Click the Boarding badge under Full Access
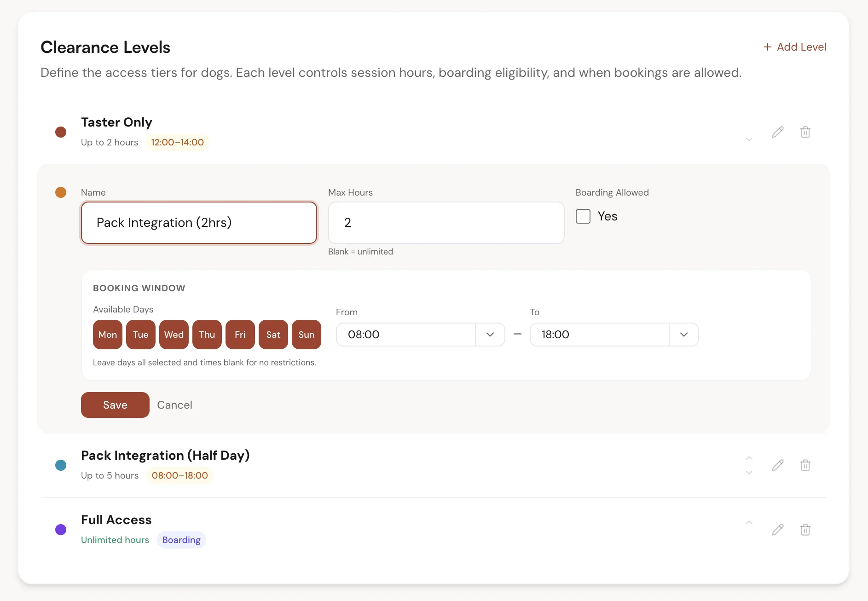868x601 pixels. click(x=181, y=540)
